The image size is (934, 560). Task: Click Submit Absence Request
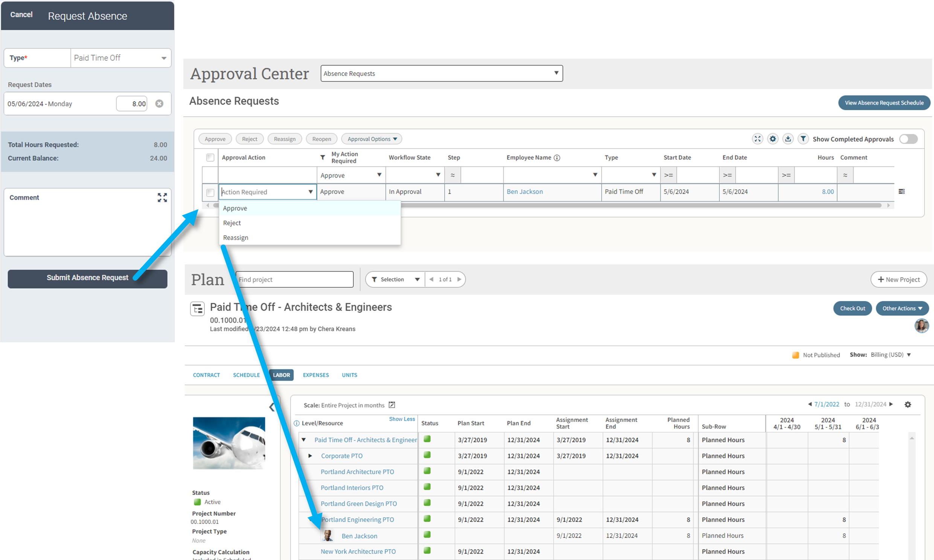87,278
